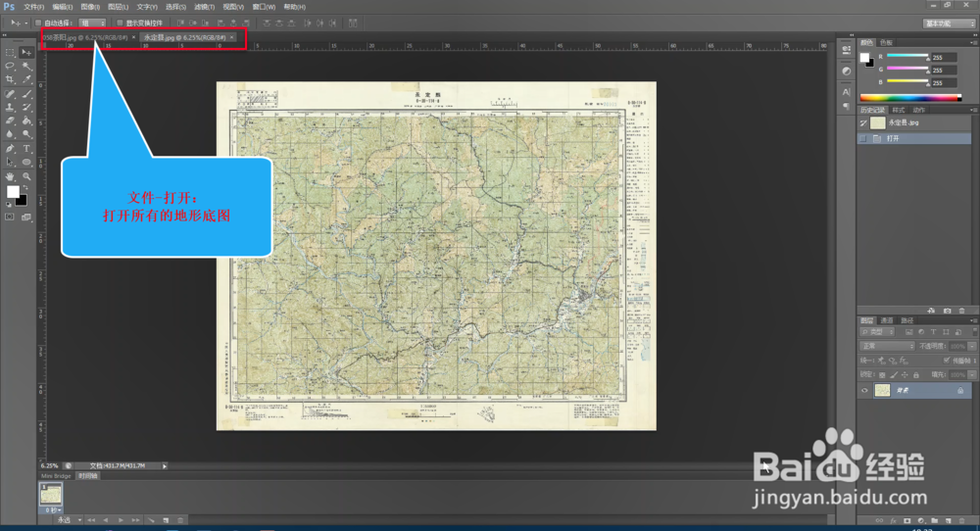Enable the 自动选择 checkbox
The height and width of the screenshot is (531, 980).
coord(39,24)
